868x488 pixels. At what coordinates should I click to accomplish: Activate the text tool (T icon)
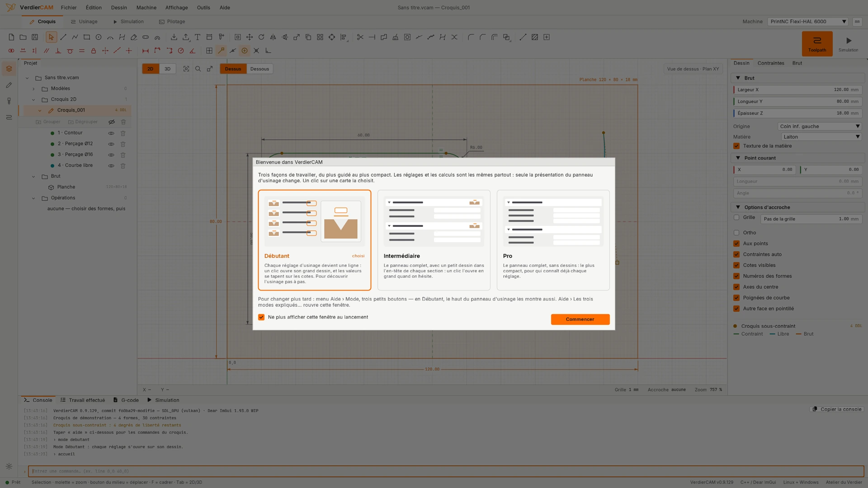(198, 38)
